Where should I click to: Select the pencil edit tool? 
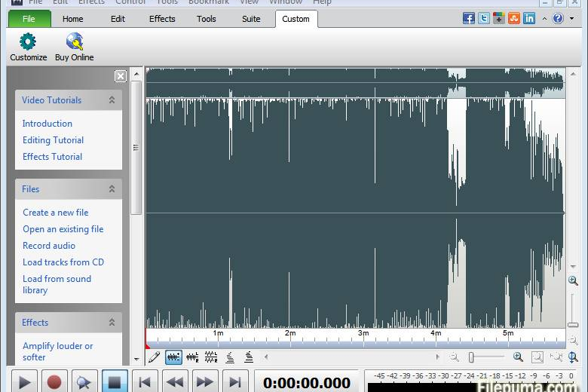tap(154, 357)
